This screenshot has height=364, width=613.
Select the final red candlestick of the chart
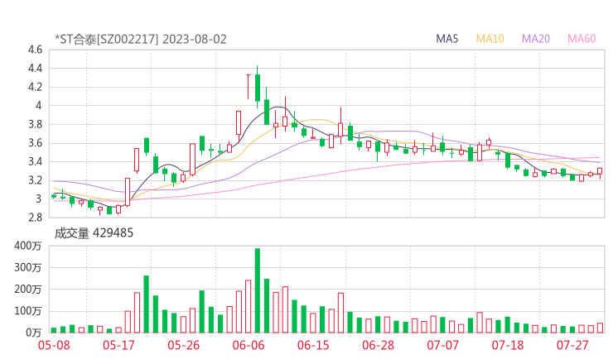[x=600, y=171]
